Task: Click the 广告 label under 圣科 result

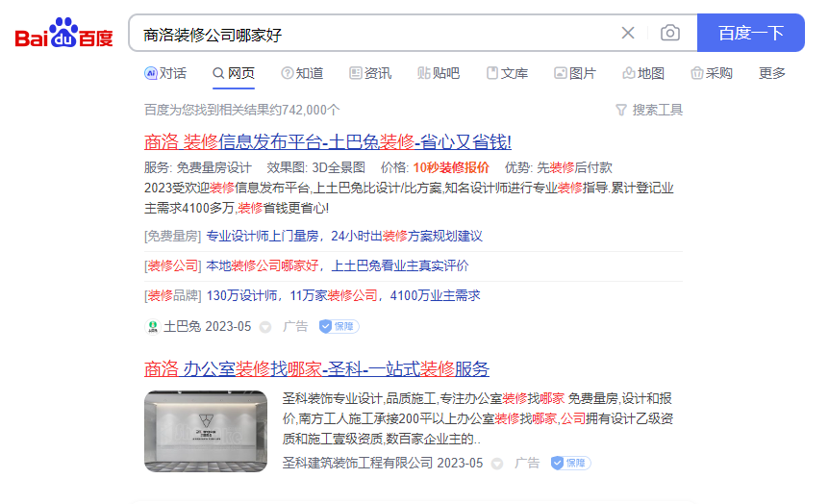Action: pos(527,463)
